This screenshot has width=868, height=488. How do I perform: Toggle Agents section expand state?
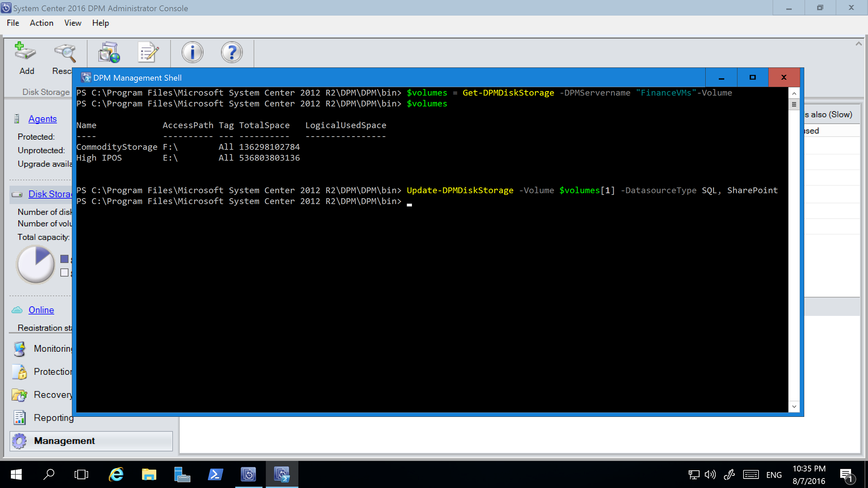(x=43, y=118)
